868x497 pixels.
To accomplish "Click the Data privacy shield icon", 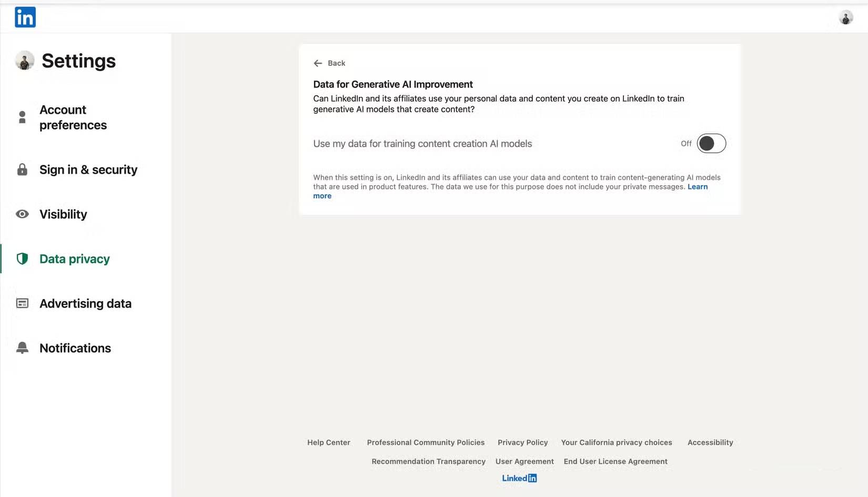I will (x=22, y=259).
